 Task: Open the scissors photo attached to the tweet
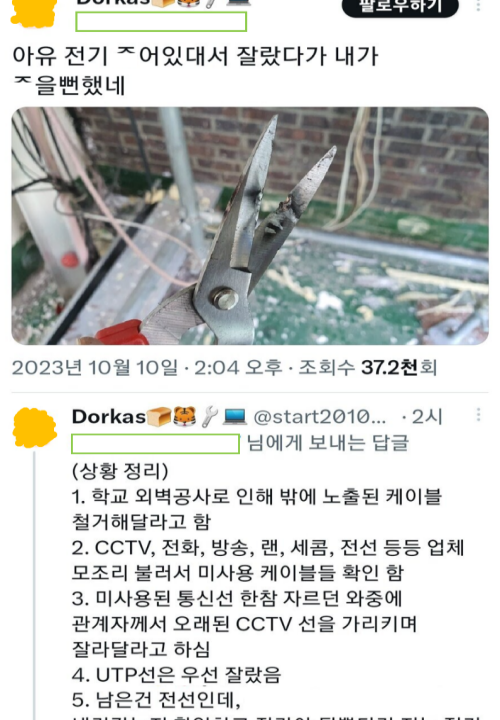click(250, 226)
